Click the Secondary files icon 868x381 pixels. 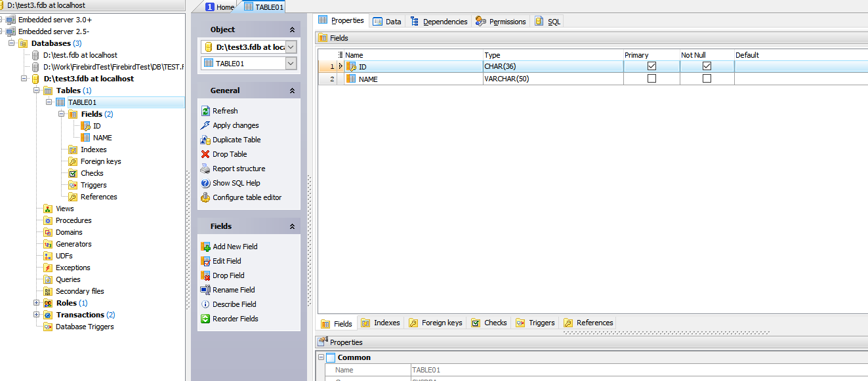pyautogui.click(x=48, y=291)
